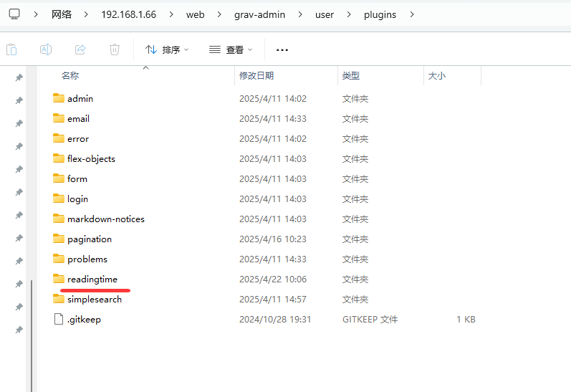
Task: Click the 2025/4/22 10:06 date cell
Action: [273, 279]
